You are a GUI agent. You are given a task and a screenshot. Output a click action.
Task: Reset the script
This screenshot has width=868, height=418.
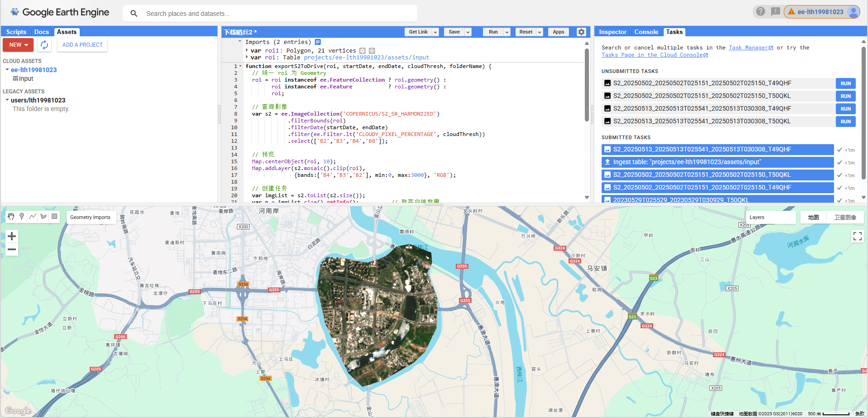pyautogui.click(x=526, y=32)
